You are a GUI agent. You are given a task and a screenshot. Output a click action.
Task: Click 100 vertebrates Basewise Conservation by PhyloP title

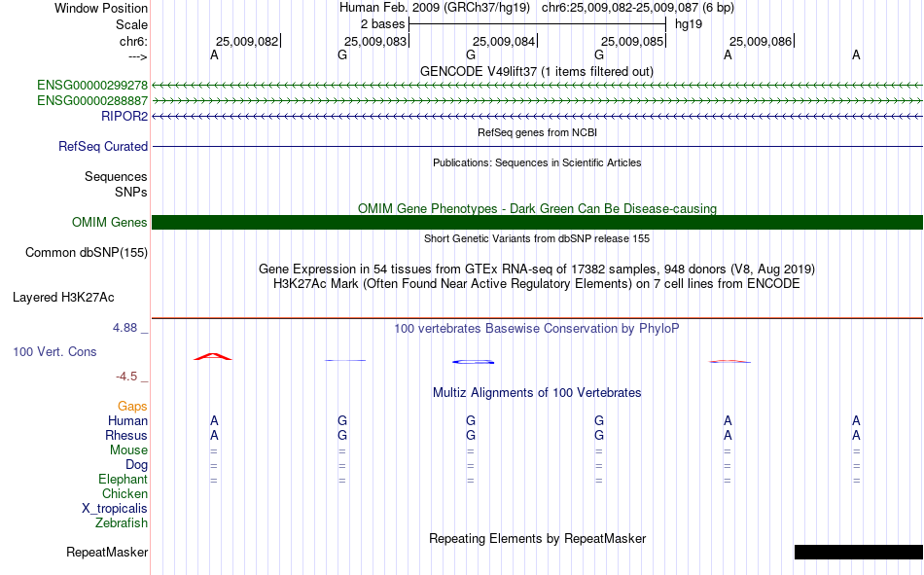coord(537,329)
